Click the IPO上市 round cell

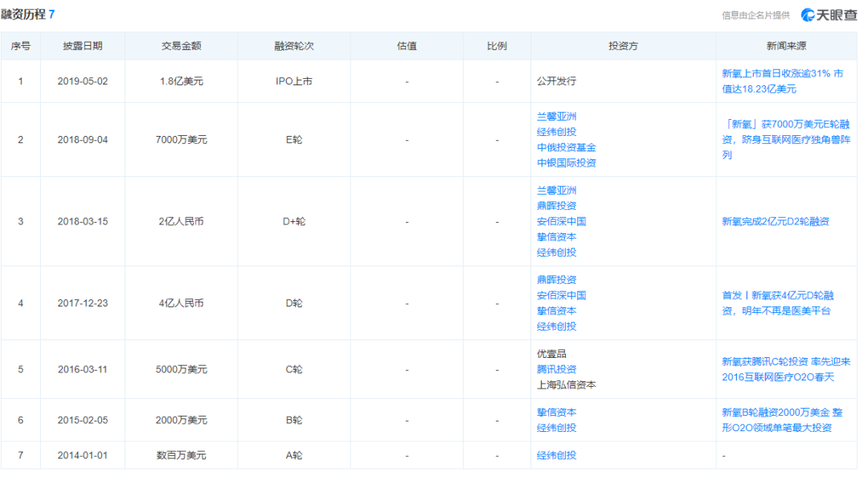(294, 81)
